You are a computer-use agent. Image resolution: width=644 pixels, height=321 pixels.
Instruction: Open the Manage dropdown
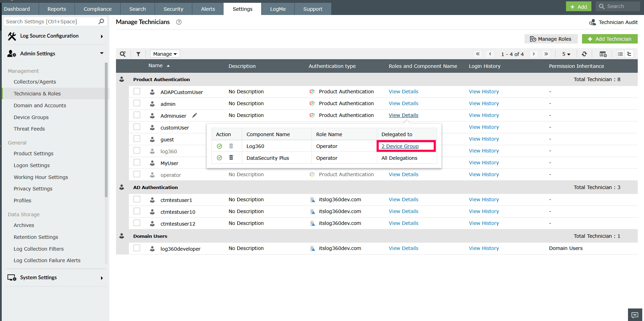pos(165,54)
